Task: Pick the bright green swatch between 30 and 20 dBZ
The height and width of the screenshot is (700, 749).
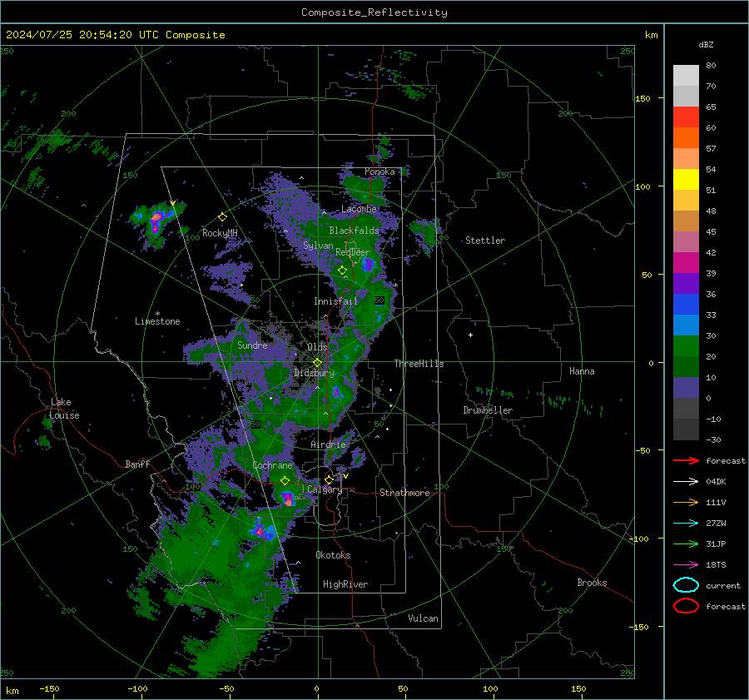Action: [x=686, y=346]
